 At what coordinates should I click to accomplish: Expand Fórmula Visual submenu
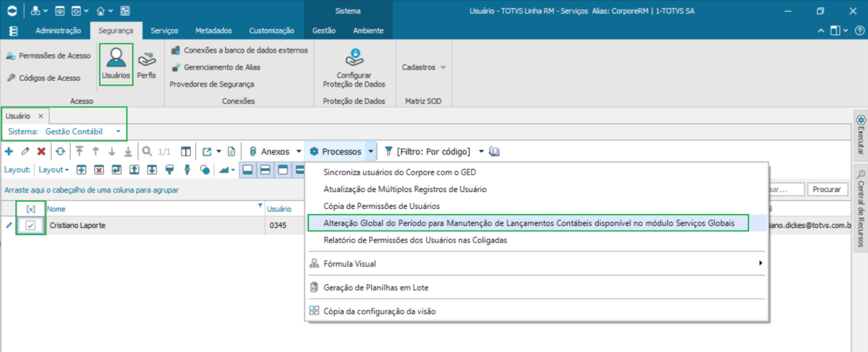point(761,263)
